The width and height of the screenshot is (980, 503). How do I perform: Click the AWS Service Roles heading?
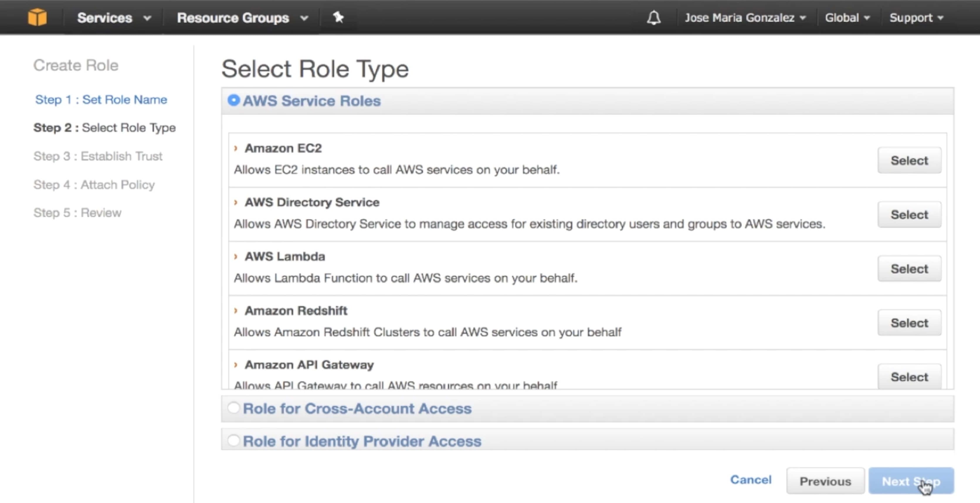(312, 101)
